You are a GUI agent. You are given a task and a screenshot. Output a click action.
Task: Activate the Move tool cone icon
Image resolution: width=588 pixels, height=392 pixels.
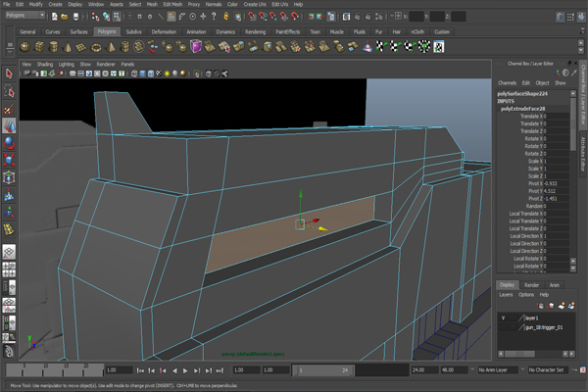point(9,126)
